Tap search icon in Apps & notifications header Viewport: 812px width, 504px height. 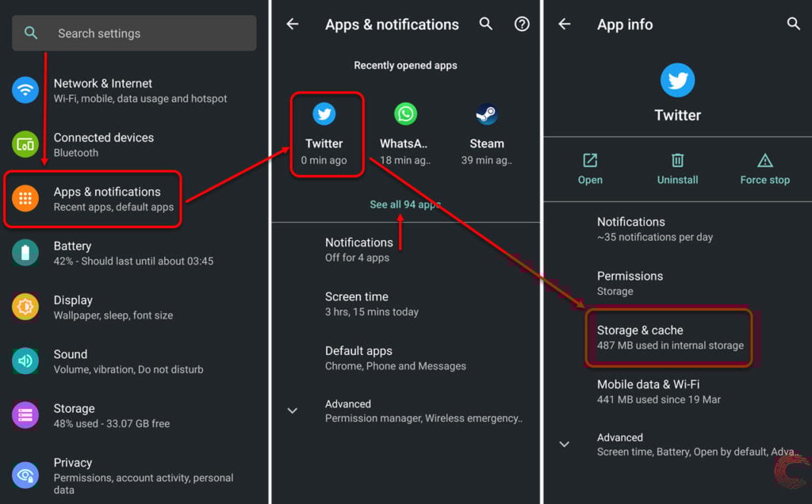coord(486,24)
